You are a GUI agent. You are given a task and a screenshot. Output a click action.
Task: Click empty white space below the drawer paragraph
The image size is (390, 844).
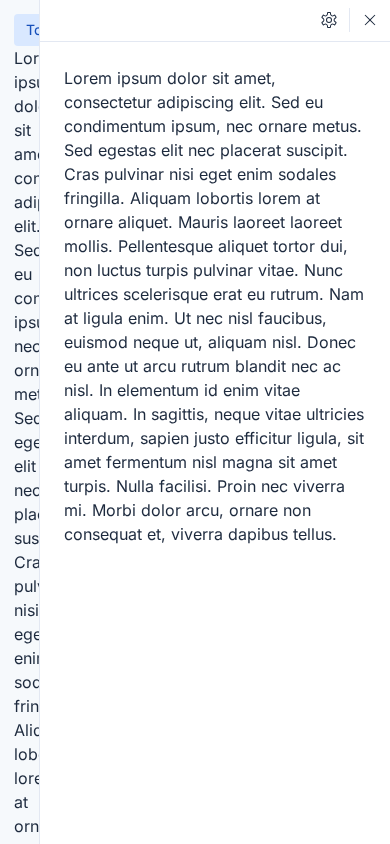tap(215, 689)
